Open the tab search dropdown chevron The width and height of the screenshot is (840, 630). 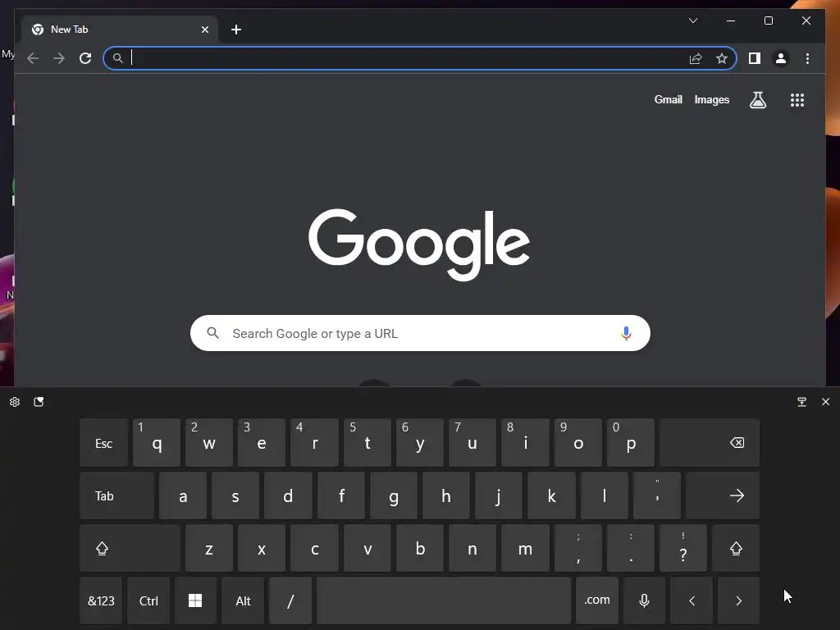pyautogui.click(x=692, y=21)
